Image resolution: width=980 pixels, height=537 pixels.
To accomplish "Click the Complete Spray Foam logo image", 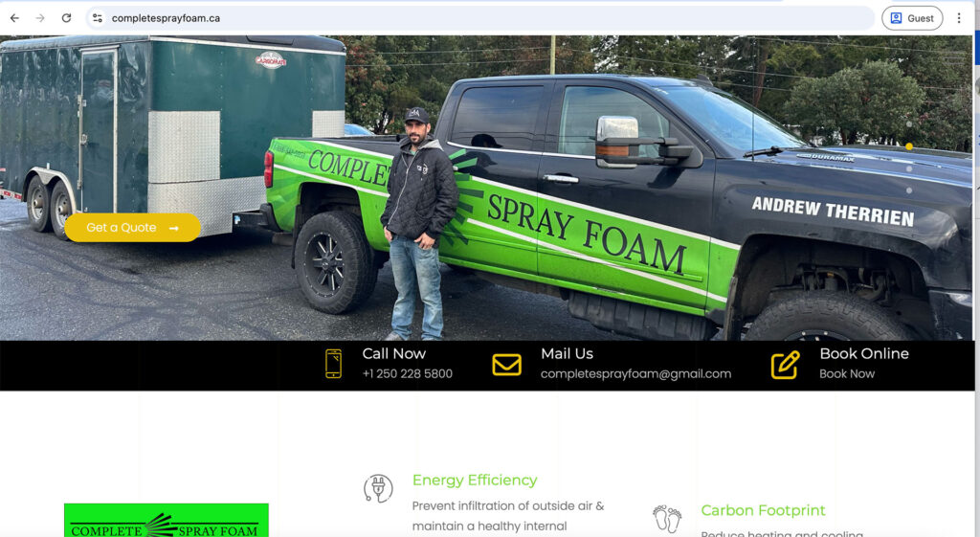I will point(167,520).
